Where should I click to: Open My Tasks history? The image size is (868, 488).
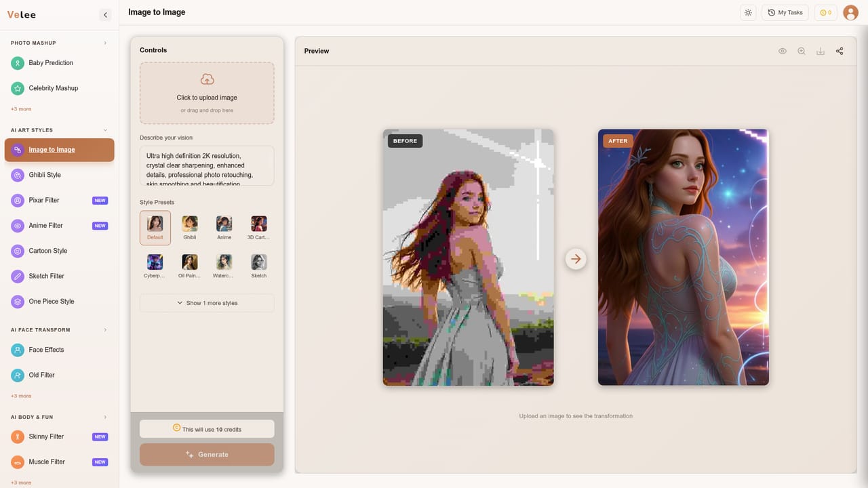(785, 12)
